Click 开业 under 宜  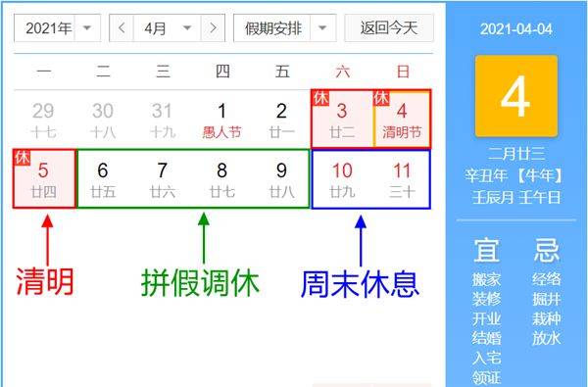pos(486,318)
